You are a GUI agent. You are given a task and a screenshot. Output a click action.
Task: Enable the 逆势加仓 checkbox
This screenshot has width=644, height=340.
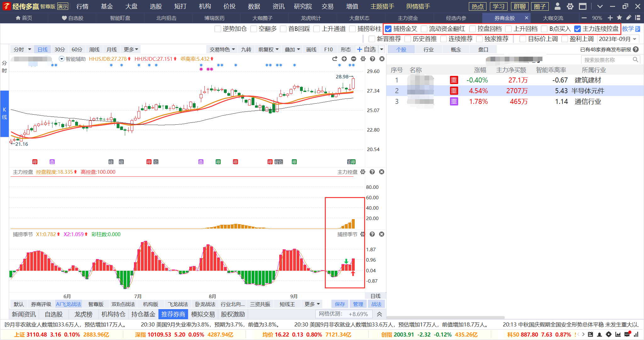tap(218, 29)
